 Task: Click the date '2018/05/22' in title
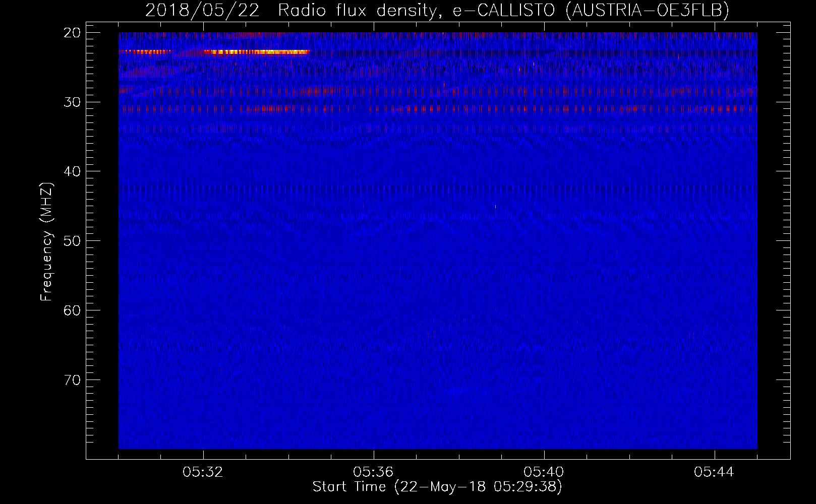(202, 10)
